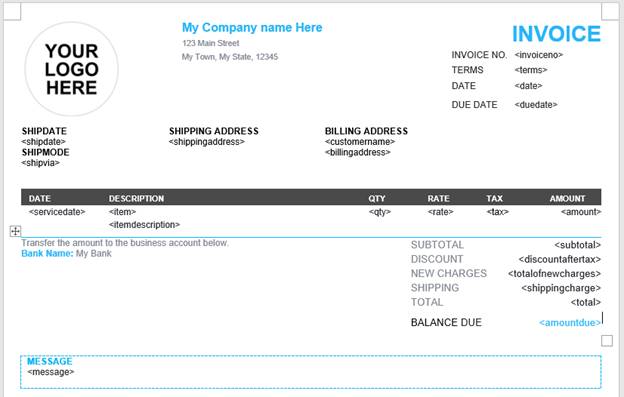Click the AMOUNT column header
This screenshot has height=397, width=624.
click(x=567, y=198)
